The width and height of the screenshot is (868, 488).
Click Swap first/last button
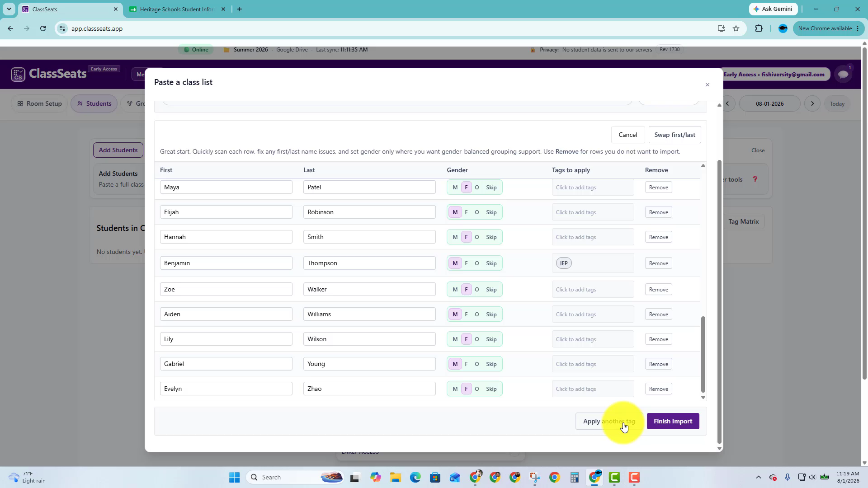tap(675, 135)
